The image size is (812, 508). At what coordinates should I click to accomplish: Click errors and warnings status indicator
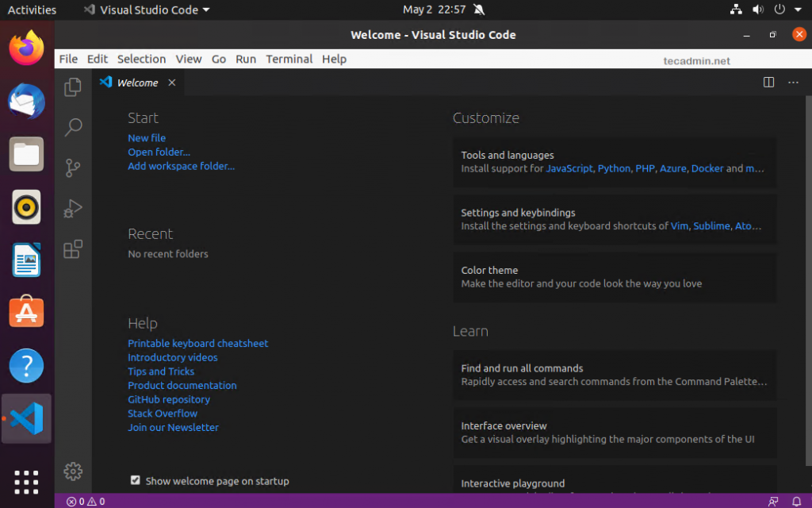[x=86, y=502]
